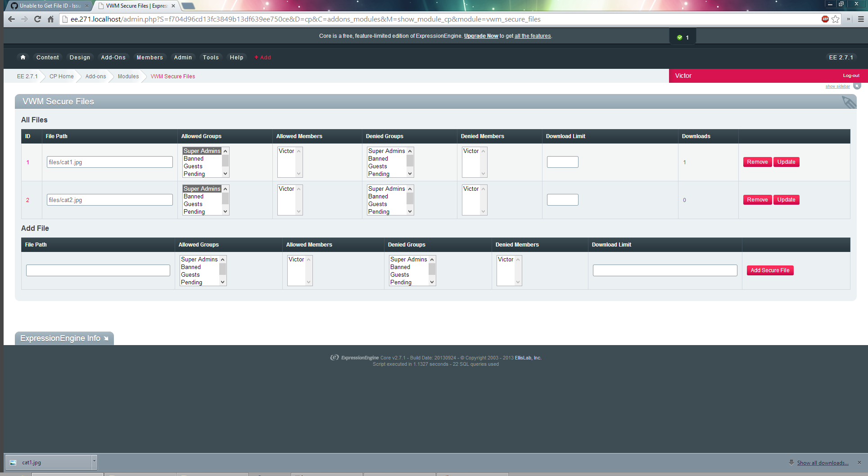The width and height of the screenshot is (868, 476).
Task: Update the files/cat1.jpg entry
Action: click(x=786, y=162)
